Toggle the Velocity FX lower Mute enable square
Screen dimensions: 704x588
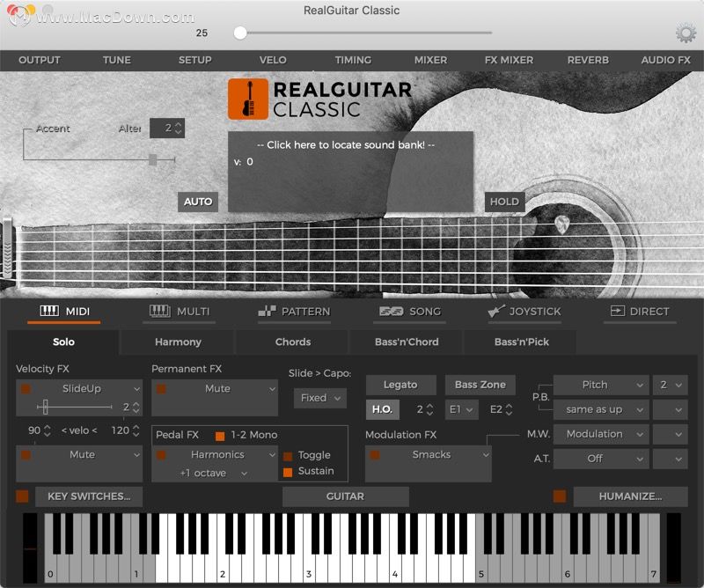(26, 455)
